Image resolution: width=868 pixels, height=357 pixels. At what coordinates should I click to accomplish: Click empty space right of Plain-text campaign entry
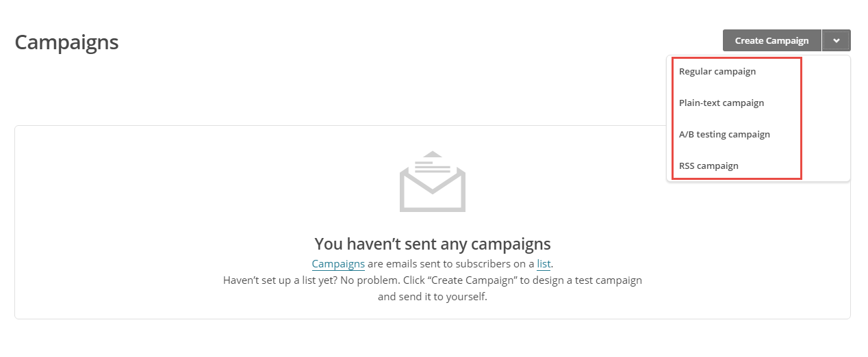[x=825, y=103]
